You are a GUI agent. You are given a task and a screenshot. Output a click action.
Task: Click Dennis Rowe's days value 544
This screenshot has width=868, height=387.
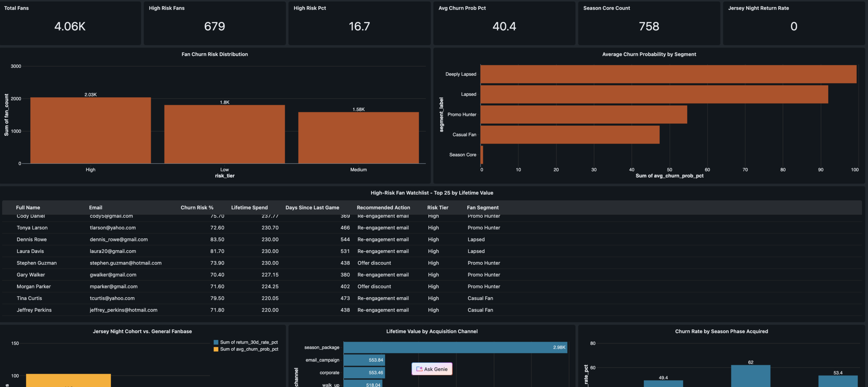(345, 239)
